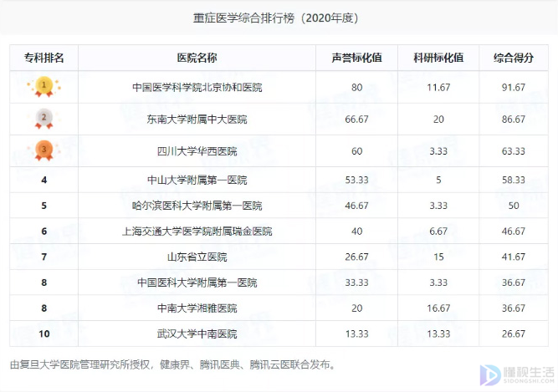Click total score 58.33
Viewport: 558px width, 392px height.
click(514, 181)
